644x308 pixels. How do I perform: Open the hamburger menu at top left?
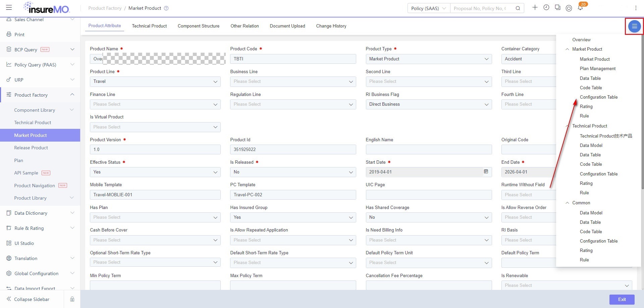click(x=9, y=8)
